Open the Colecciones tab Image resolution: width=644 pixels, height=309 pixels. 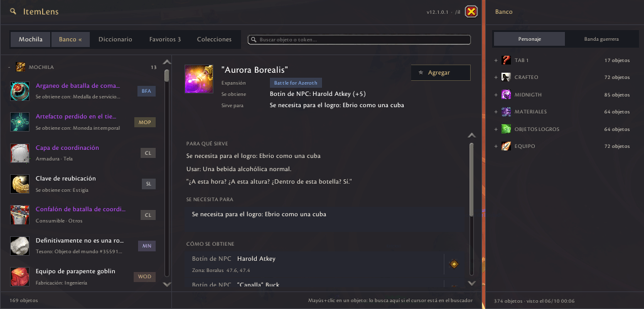pyautogui.click(x=215, y=39)
